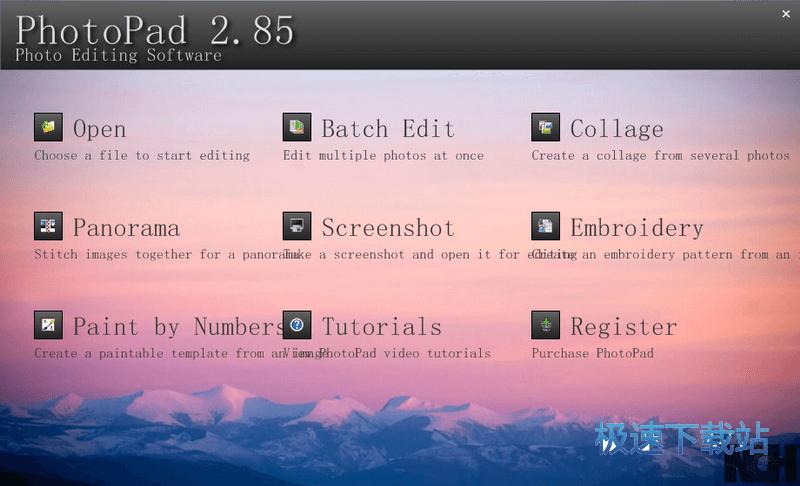The image size is (800, 486).
Task: Open Embroidery using its text label
Action: coord(636,228)
